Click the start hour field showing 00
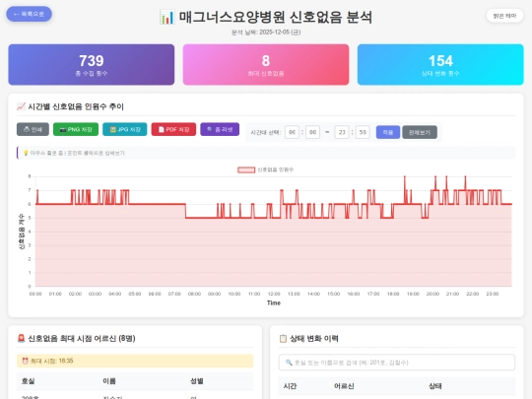The image size is (532, 399). [x=293, y=132]
